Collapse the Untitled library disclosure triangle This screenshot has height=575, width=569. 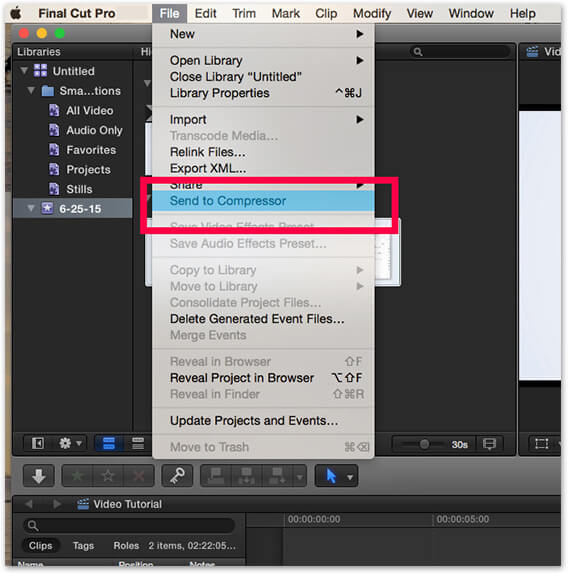coord(24,70)
